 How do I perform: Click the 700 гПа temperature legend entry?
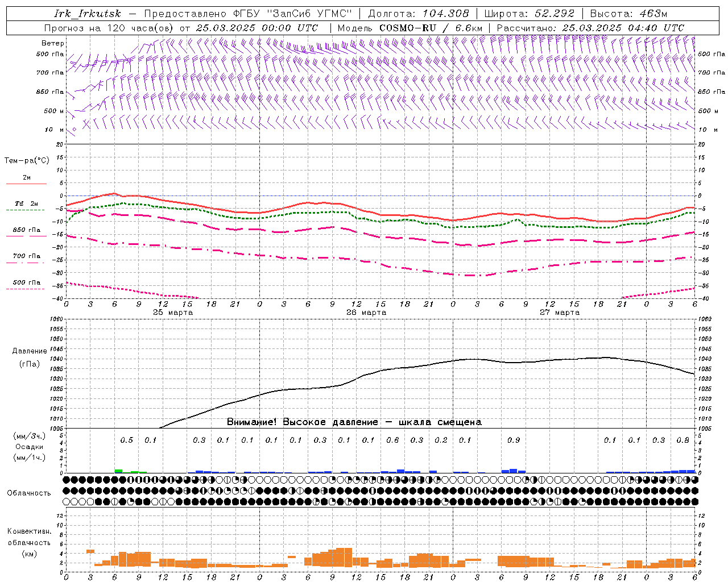click(x=27, y=256)
